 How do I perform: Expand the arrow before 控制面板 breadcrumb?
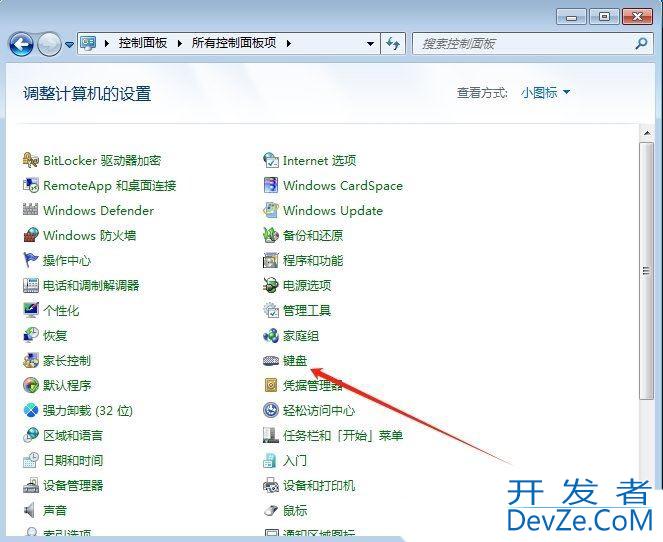pos(107,43)
